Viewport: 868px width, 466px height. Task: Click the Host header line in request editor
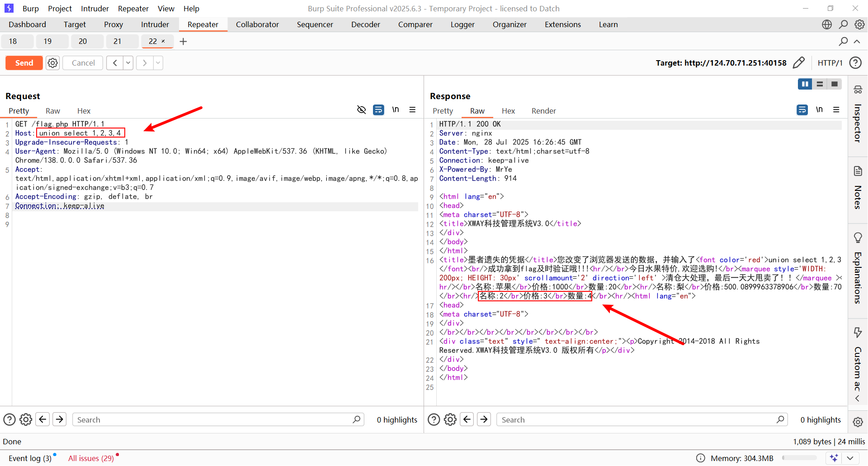(x=216, y=133)
